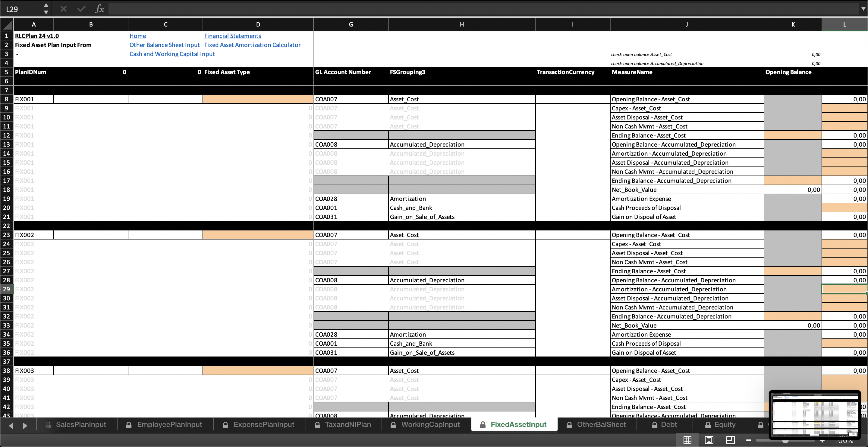868x447 pixels.
Task: Click 'Cash Proceeds of Disposal' cell in row 20
Action: coord(687,208)
